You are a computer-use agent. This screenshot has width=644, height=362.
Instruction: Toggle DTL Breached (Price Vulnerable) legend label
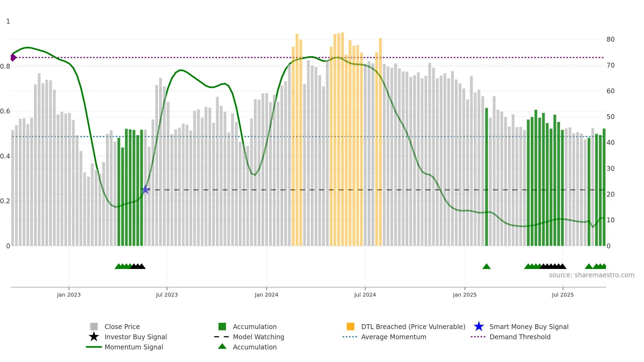413,327
